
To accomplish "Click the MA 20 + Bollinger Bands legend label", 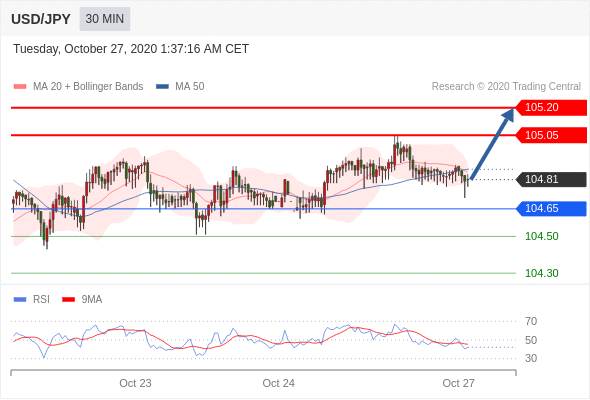I will pos(88,87).
